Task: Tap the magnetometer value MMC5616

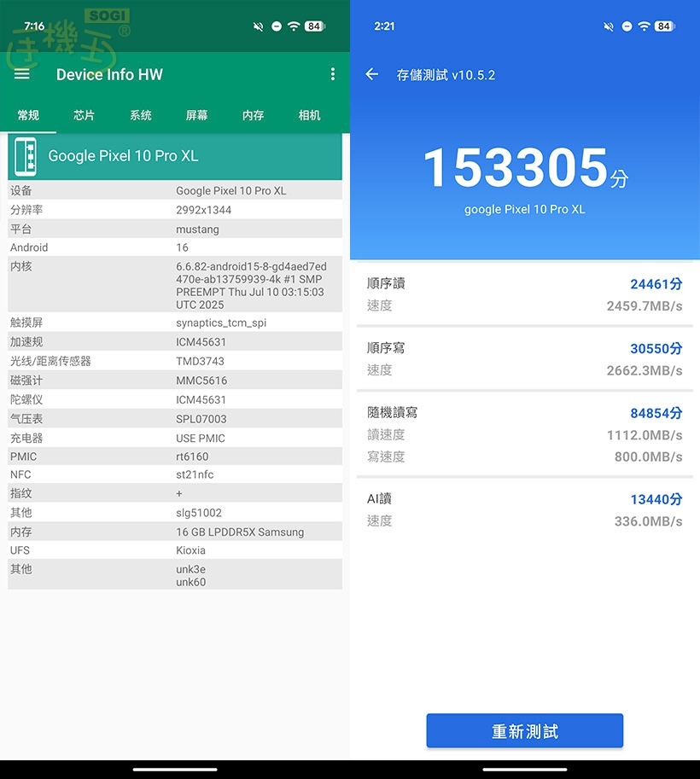Action: coord(201,381)
